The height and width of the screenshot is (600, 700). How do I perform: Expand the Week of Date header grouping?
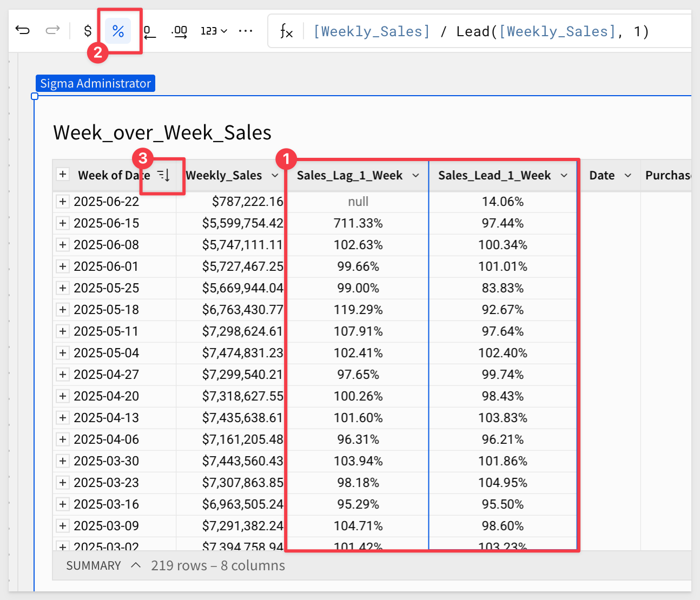[x=63, y=174]
